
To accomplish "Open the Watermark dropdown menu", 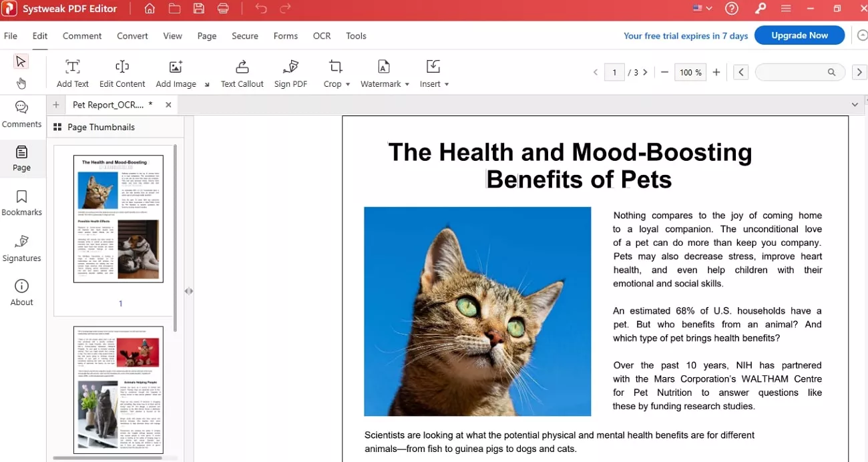I will click(x=385, y=73).
